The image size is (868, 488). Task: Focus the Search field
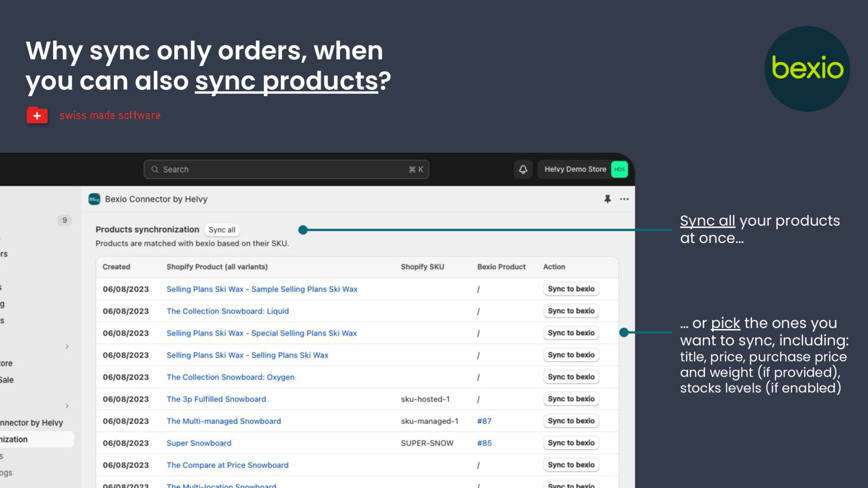pos(286,169)
